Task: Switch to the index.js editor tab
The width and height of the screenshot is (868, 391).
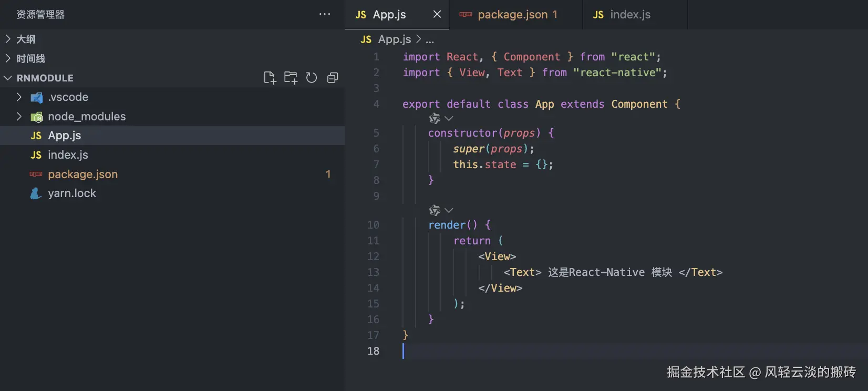Action: click(x=635, y=14)
